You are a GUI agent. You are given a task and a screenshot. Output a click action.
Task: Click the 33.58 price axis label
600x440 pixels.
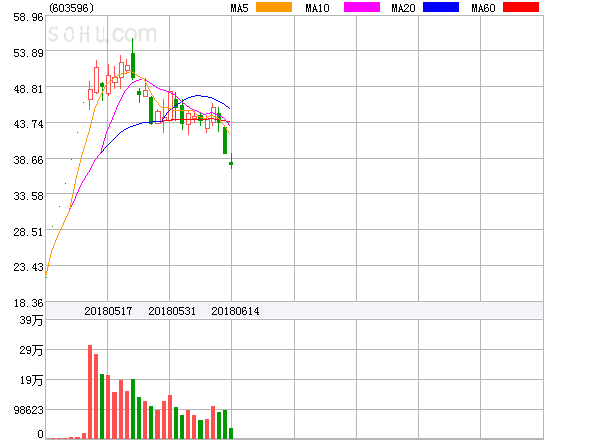pyautogui.click(x=28, y=196)
